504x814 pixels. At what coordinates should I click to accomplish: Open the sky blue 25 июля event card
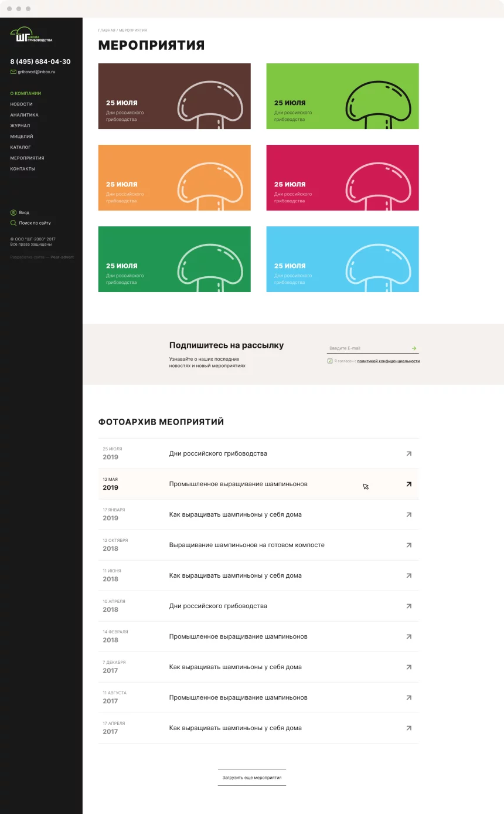point(343,259)
